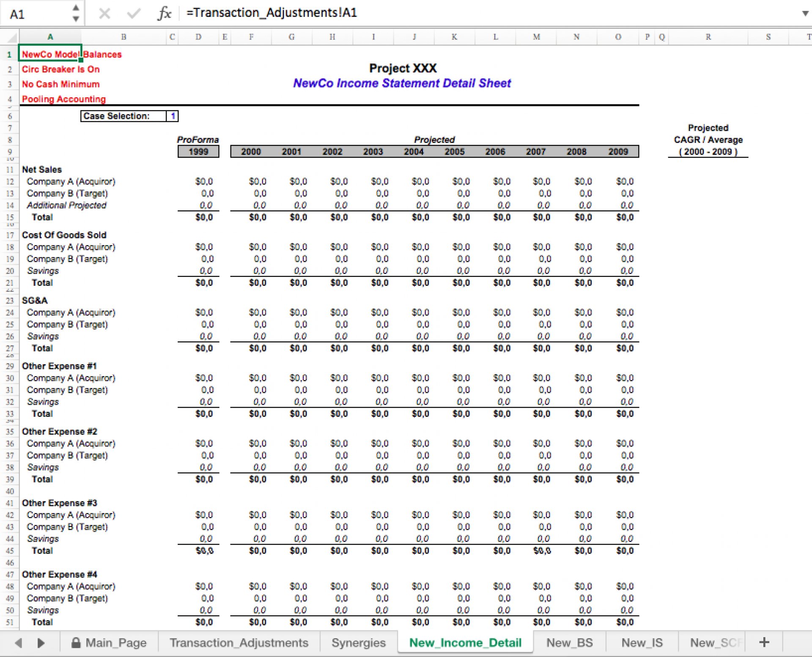Click 'Other Expense #2' section label

tap(59, 432)
